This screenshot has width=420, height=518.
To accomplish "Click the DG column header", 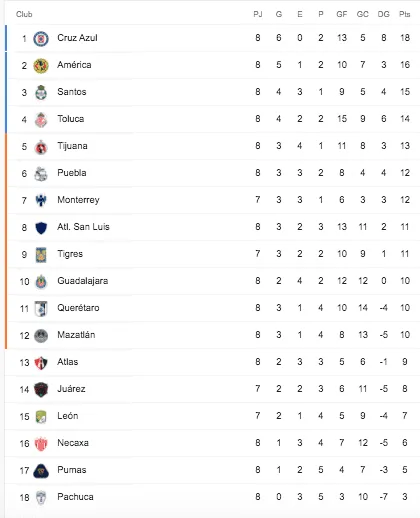I will click(383, 14).
